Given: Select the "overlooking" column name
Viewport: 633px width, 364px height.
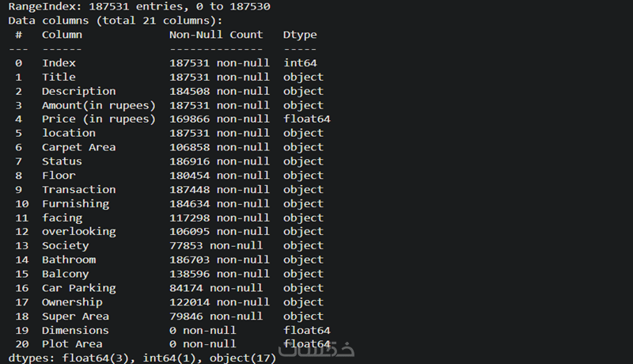Looking at the screenshot, I should point(78,231).
